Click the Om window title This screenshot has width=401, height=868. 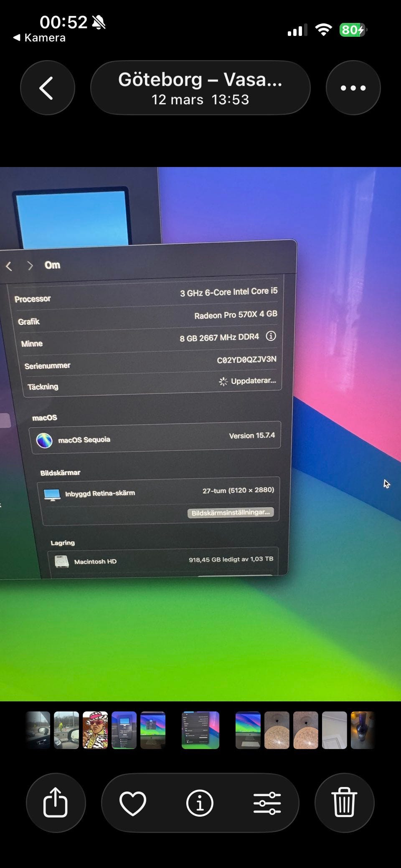[53, 265]
